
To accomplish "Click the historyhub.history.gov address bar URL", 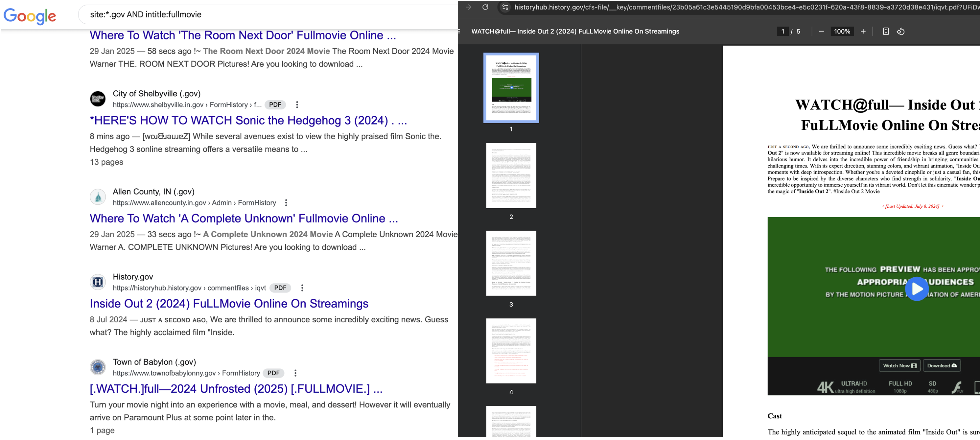I will (746, 7).
